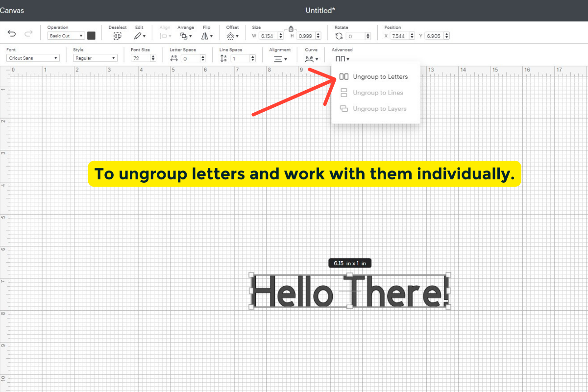Click the top-right selection handle of text
The width and height of the screenshot is (588, 392).
448,275
